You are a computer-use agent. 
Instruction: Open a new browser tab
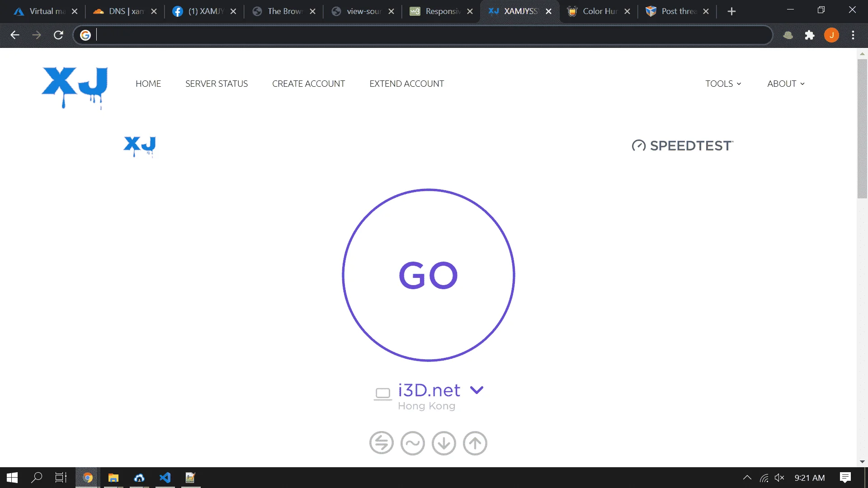point(731,11)
